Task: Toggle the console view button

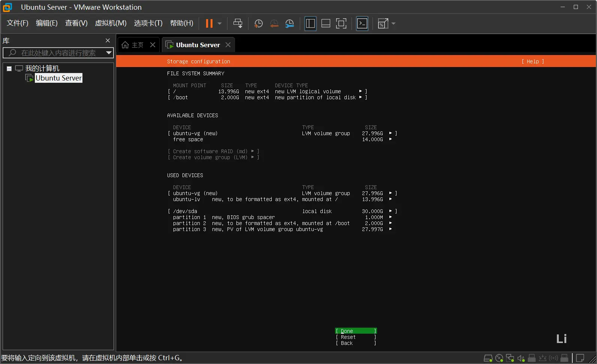Action: click(x=362, y=24)
